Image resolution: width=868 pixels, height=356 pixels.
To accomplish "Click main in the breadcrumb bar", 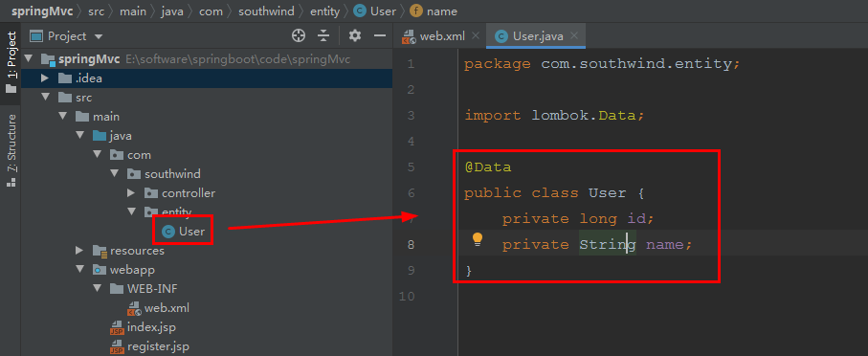I will [x=132, y=11].
